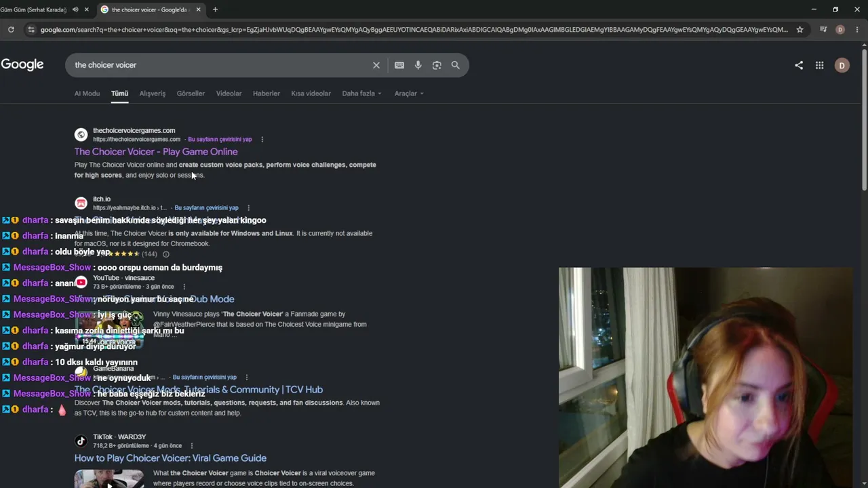Viewport: 868px width, 488px height.
Task: Close the 'the choicer voicer' Google tab
Action: point(198,9)
